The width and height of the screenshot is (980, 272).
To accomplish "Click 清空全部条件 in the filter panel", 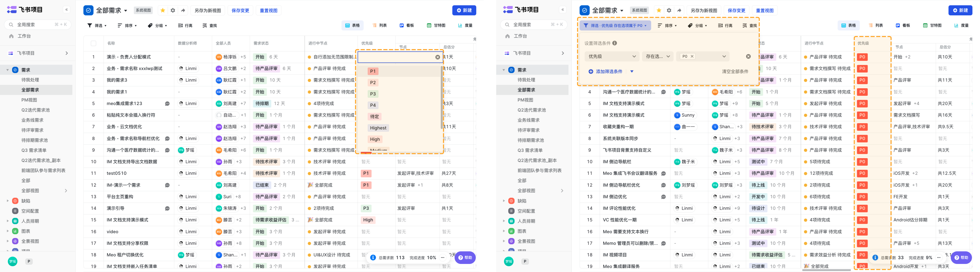I will (x=735, y=72).
